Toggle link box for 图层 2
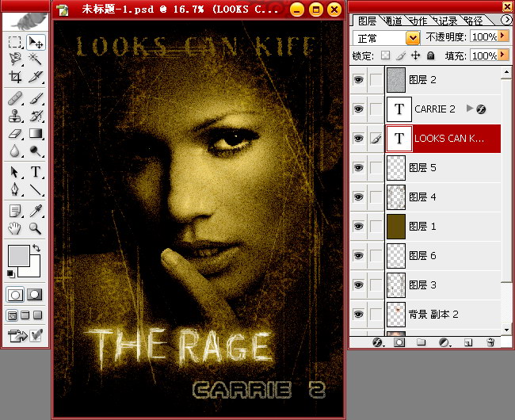 [376, 79]
